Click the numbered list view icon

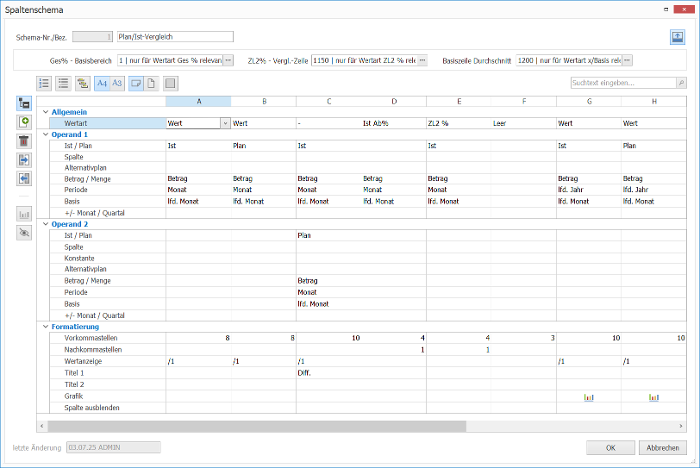click(x=44, y=83)
